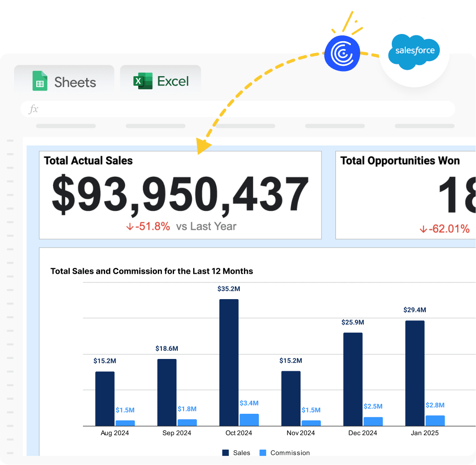Click the blue Coefficient spiral icon
Screen dimensions: 476x465
(x=342, y=53)
